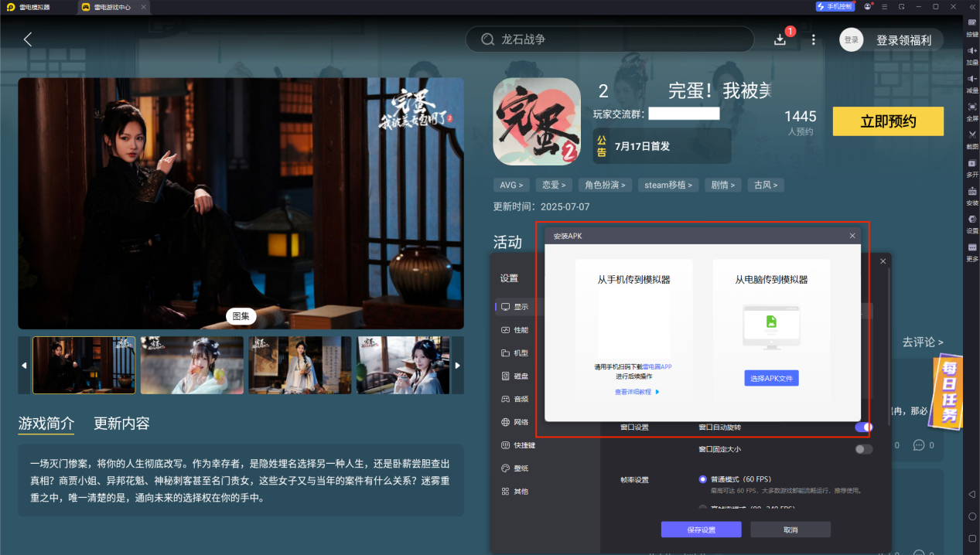
Task: Click the 雷电圈APP link
Action: click(x=657, y=367)
